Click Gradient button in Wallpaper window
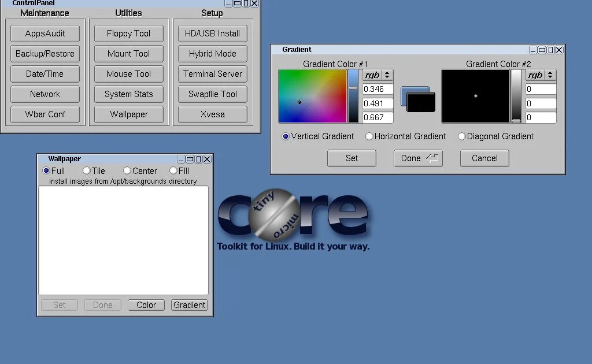Image resolution: width=592 pixels, height=364 pixels. click(190, 305)
